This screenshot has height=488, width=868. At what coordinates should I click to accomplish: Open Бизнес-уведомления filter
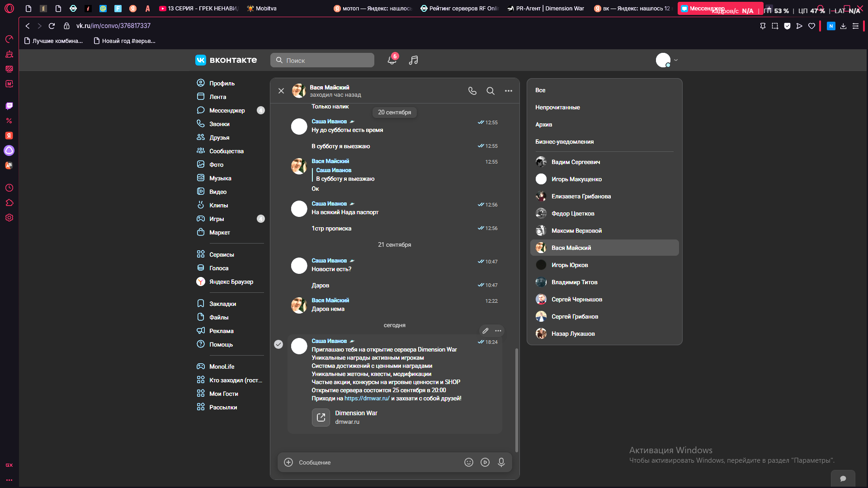(x=564, y=141)
